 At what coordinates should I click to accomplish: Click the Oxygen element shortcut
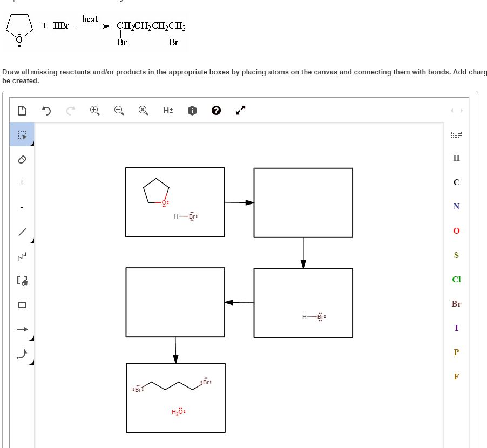click(456, 230)
